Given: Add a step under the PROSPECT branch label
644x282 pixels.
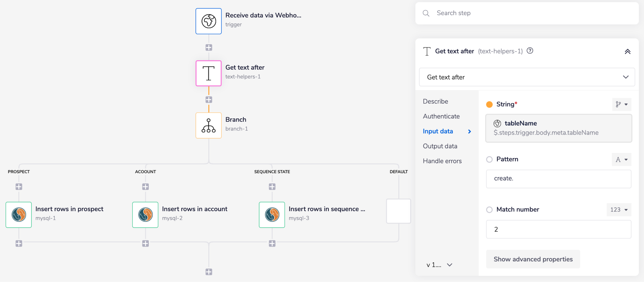Looking at the screenshot, I should pyautogui.click(x=19, y=187).
